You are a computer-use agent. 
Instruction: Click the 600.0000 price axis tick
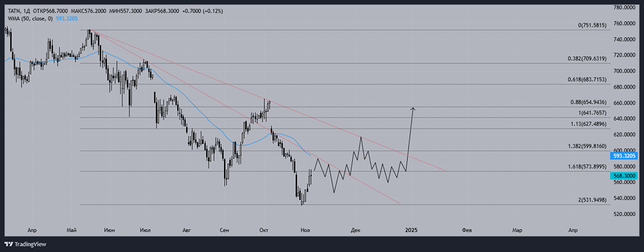pyautogui.click(x=625, y=150)
